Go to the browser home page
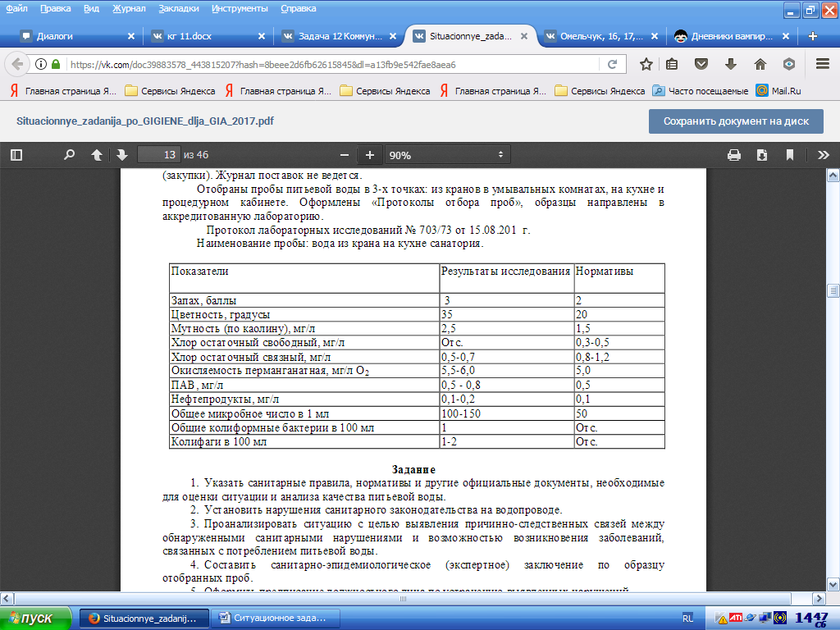840x630 pixels. point(760,64)
